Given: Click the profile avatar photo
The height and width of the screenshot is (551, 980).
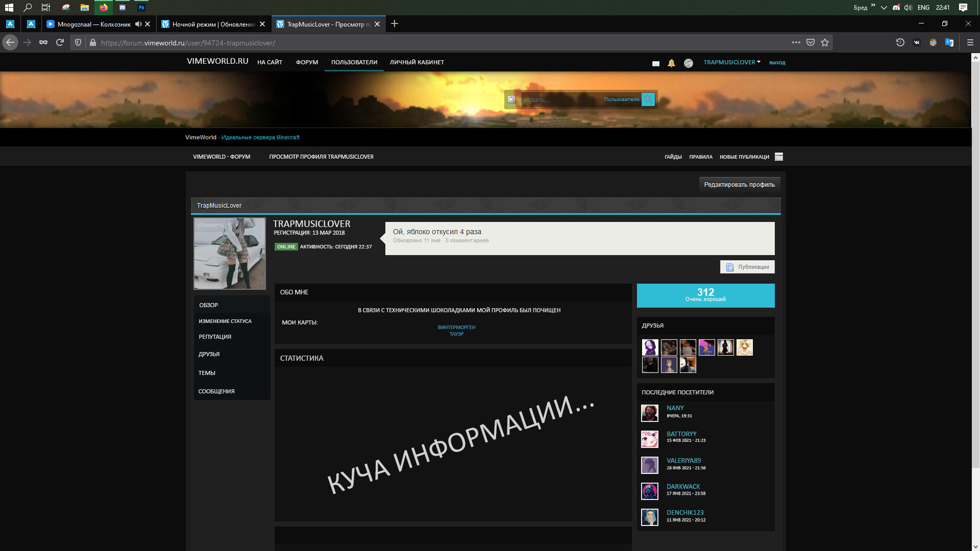Looking at the screenshot, I should (x=230, y=254).
